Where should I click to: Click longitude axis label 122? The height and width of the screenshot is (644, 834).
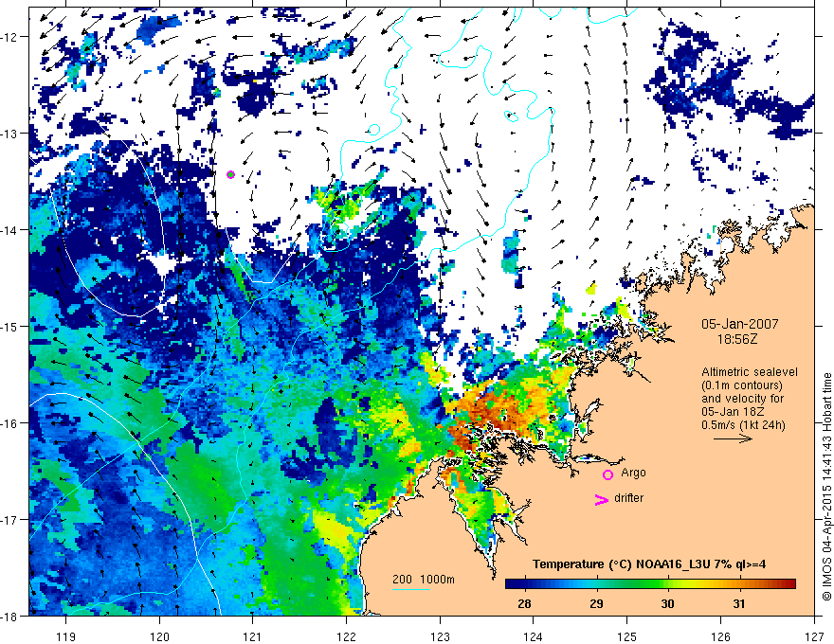click(346, 636)
